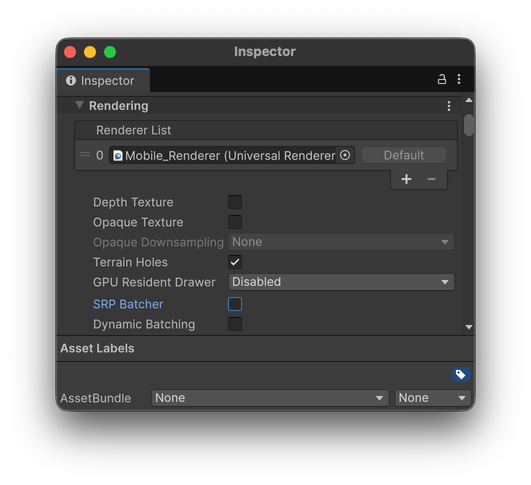Viewport: 531px width, 485px height.
Task: Enable the Depth Texture checkbox
Action: 235,202
